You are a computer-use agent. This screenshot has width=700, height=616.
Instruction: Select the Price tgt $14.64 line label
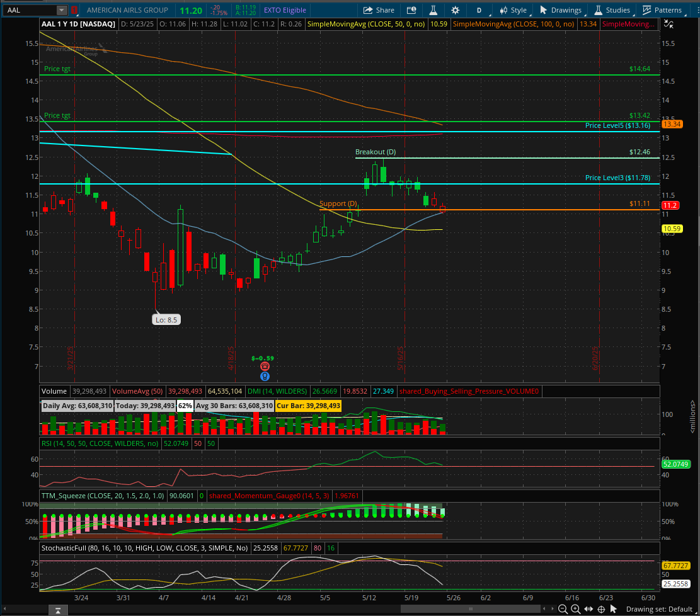click(x=57, y=69)
